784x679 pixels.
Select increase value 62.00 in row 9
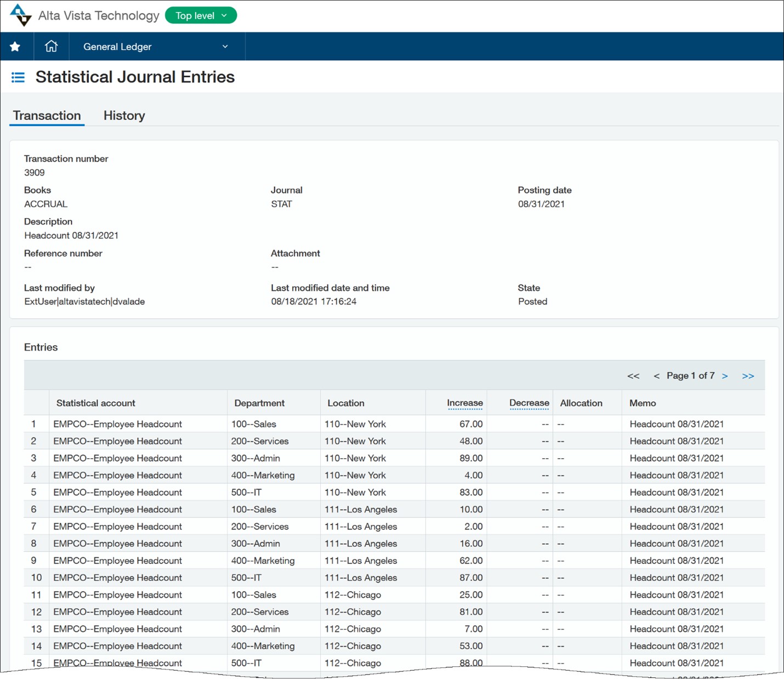coord(471,561)
